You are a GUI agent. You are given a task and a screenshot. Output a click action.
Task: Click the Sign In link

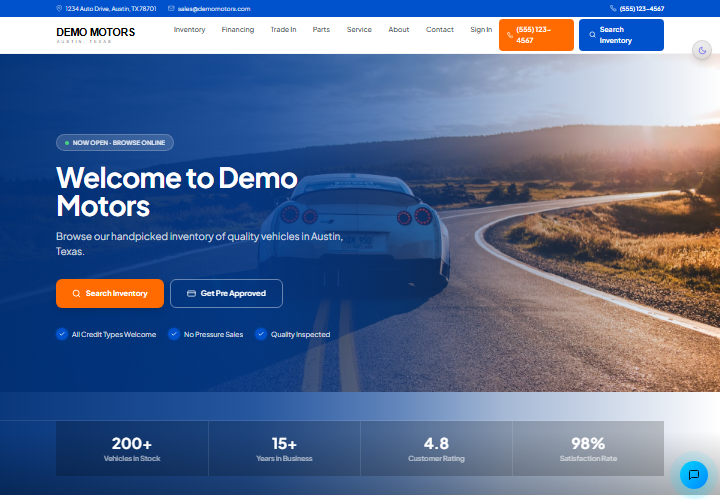coord(481,29)
